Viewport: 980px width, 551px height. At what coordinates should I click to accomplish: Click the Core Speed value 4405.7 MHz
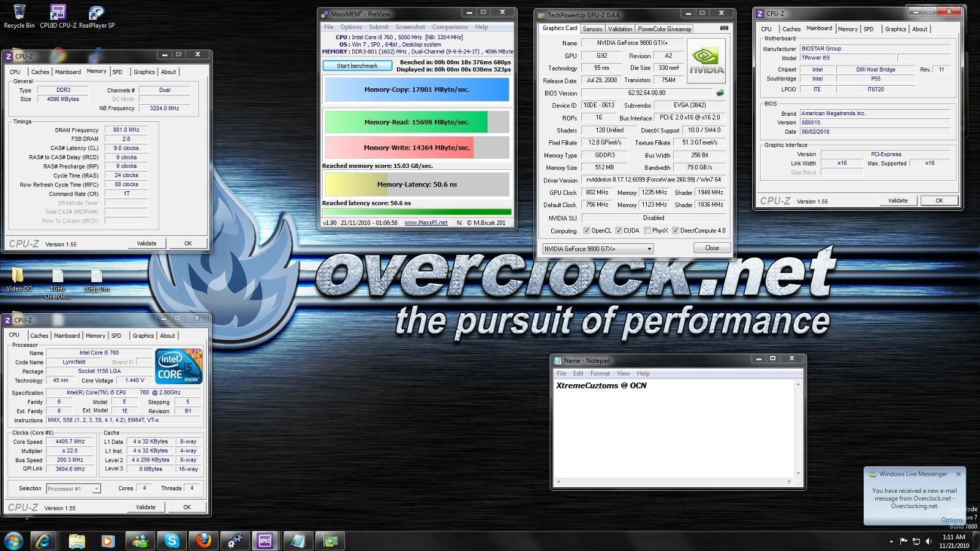click(x=70, y=441)
